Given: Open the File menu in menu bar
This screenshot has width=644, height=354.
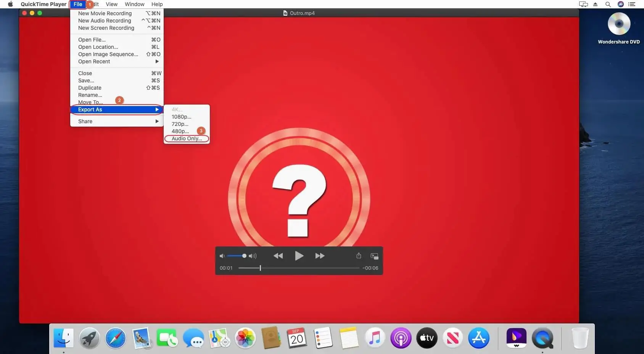Looking at the screenshot, I should (x=78, y=4).
